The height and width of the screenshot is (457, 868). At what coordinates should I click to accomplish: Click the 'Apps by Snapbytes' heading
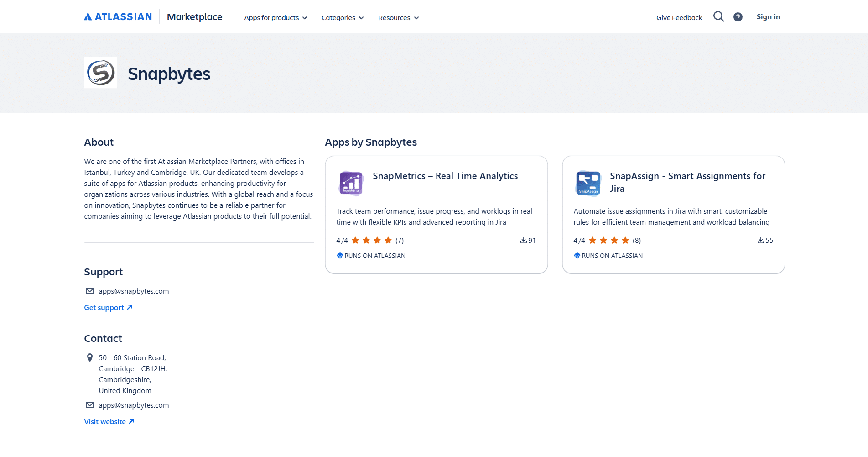click(x=371, y=142)
